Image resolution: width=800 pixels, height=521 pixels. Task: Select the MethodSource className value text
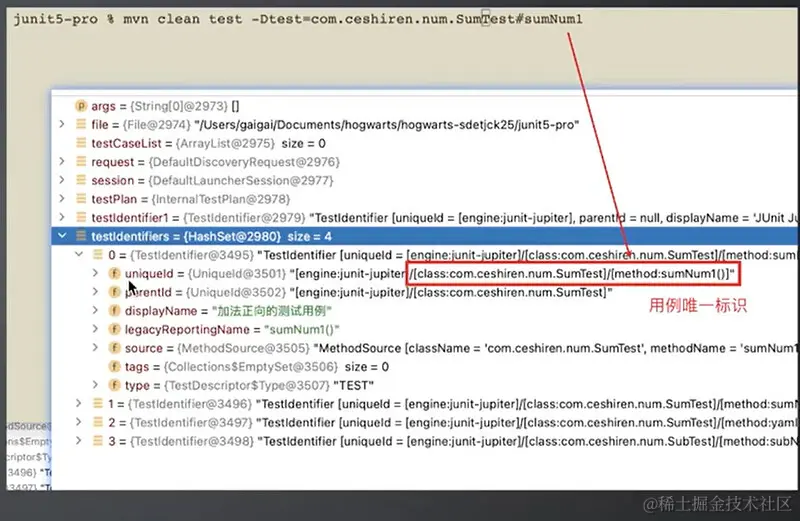coord(555,348)
